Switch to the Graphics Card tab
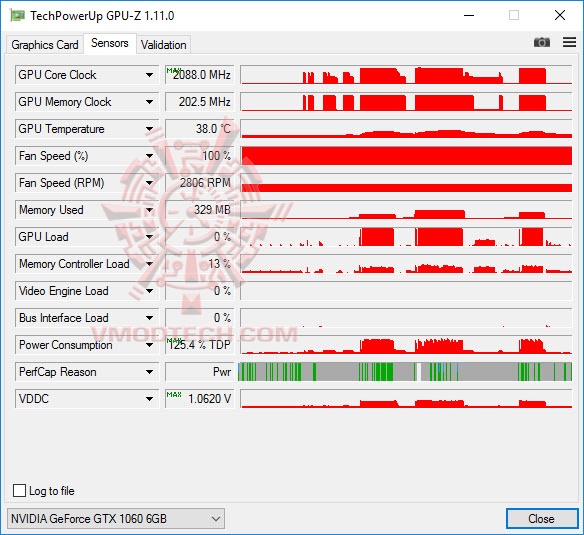 [45, 45]
